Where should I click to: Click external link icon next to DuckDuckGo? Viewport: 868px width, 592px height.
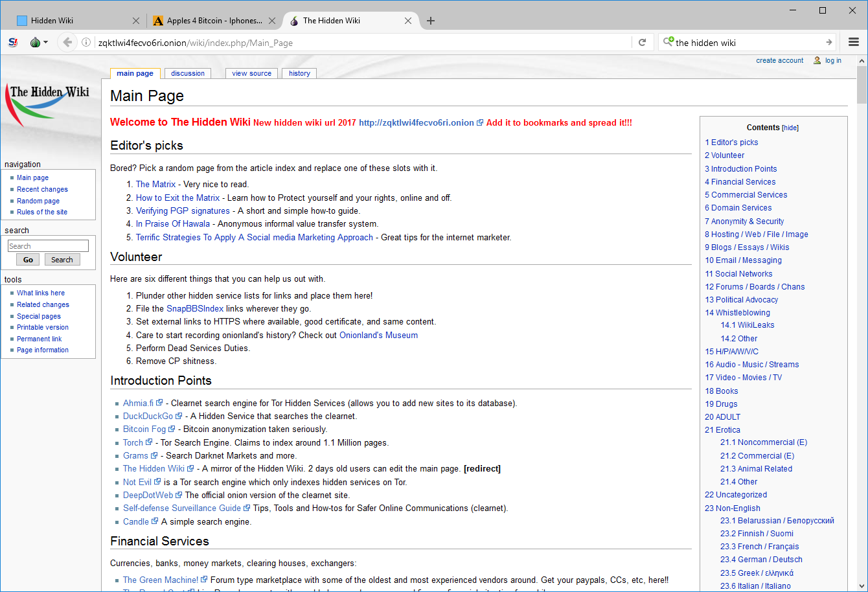(x=179, y=416)
